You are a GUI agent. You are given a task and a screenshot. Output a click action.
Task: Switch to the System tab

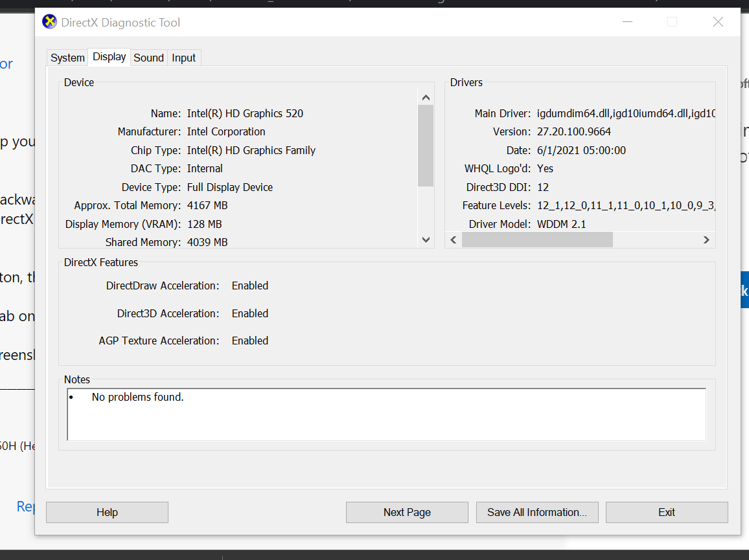click(x=67, y=58)
